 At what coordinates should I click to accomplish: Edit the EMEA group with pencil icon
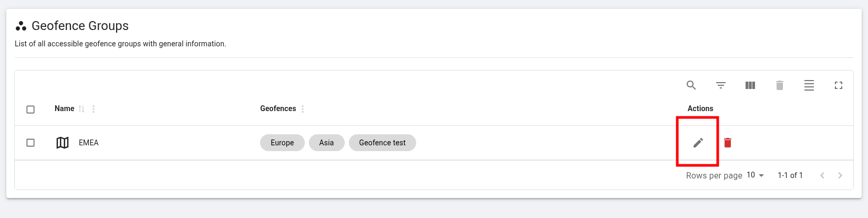tap(698, 143)
